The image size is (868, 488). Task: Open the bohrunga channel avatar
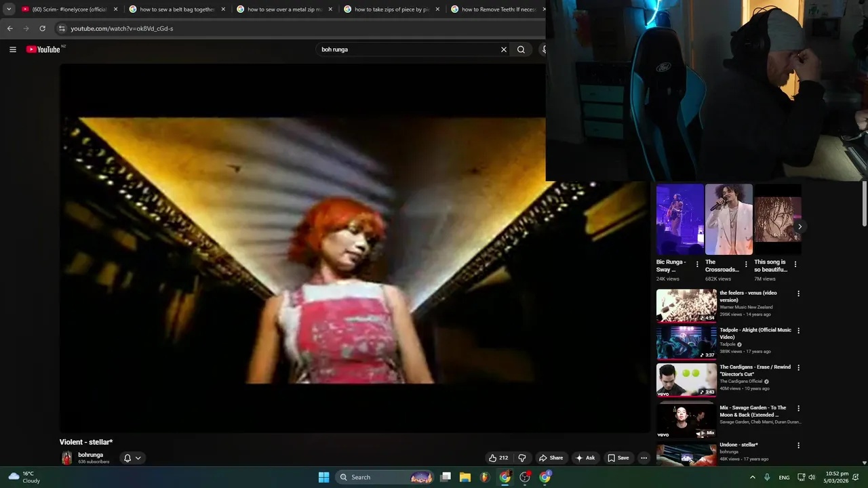(x=66, y=458)
